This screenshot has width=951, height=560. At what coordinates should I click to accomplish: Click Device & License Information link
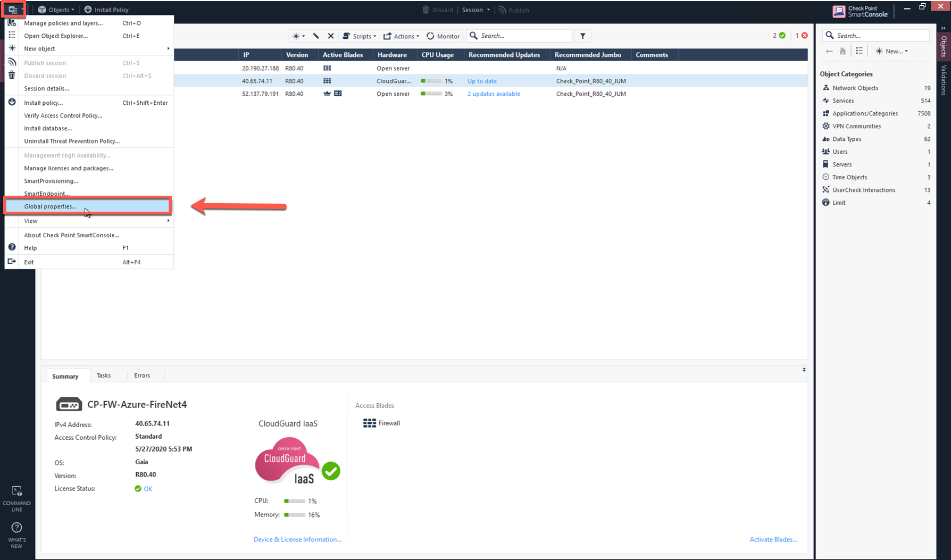(297, 539)
